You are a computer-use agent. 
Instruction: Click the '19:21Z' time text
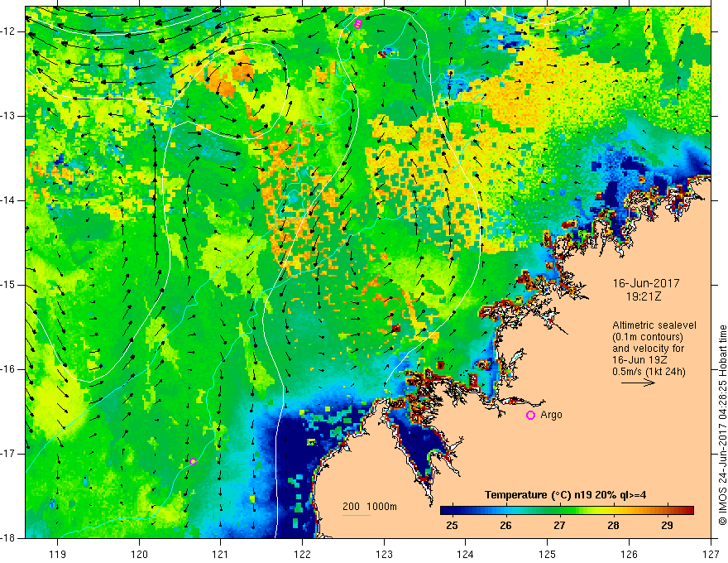pyautogui.click(x=644, y=296)
